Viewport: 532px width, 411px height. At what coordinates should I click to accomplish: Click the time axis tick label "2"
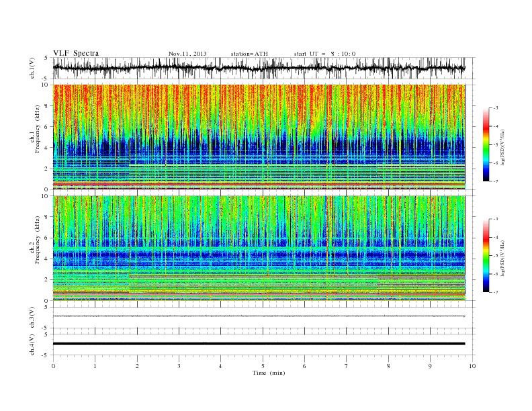(137, 366)
